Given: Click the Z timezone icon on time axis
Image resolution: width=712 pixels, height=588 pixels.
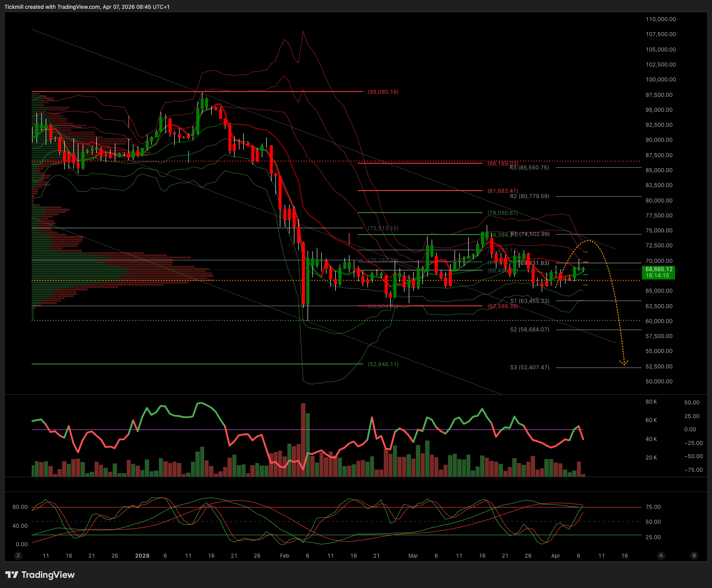Looking at the screenshot, I should coord(18,555).
